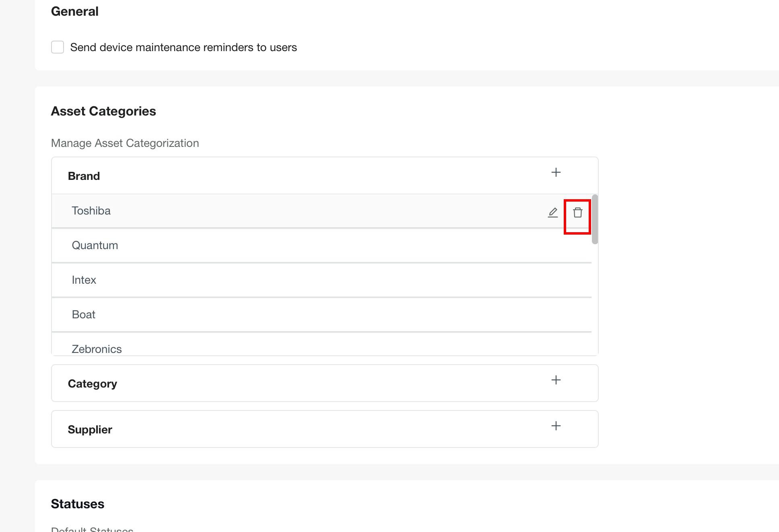This screenshot has width=779, height=532.
Task: Add a new Brand with plus icon
Action: coord(556,173)
